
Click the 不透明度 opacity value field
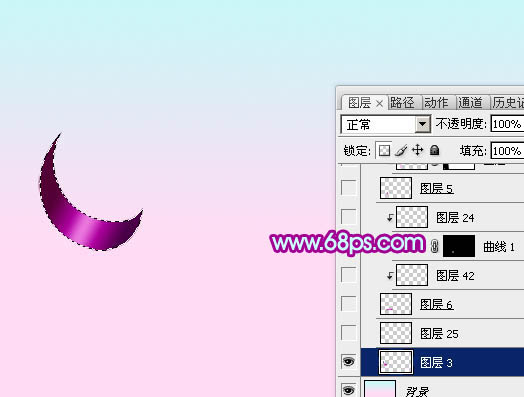coord(507,124)
